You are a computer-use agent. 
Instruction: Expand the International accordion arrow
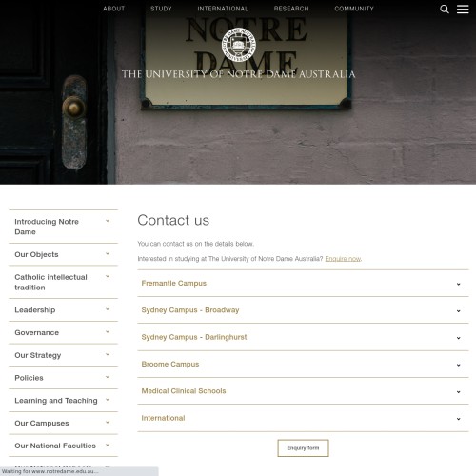(x=458, y=419)
